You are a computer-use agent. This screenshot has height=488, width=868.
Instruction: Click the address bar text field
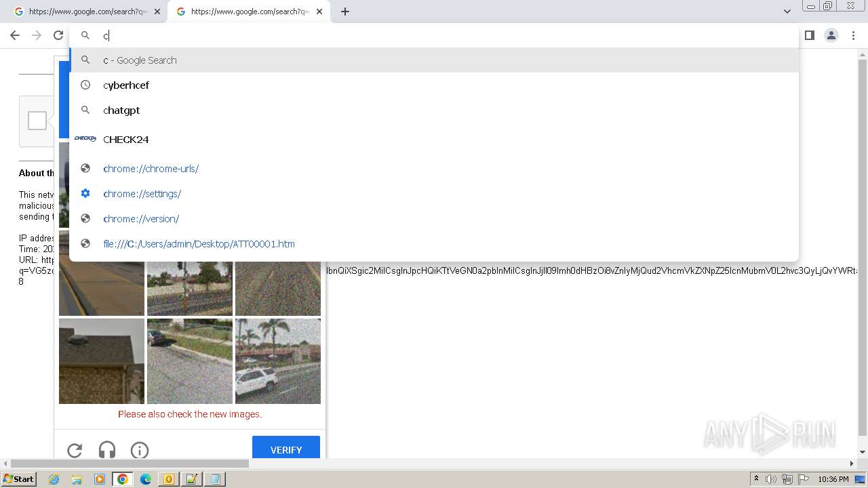[434, 35]
